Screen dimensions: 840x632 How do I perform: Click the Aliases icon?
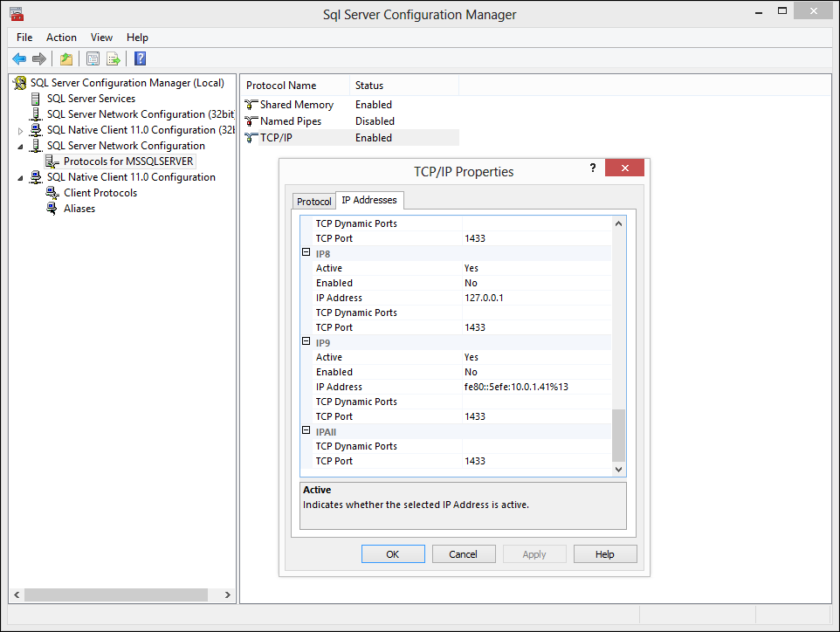pos(52,209)
